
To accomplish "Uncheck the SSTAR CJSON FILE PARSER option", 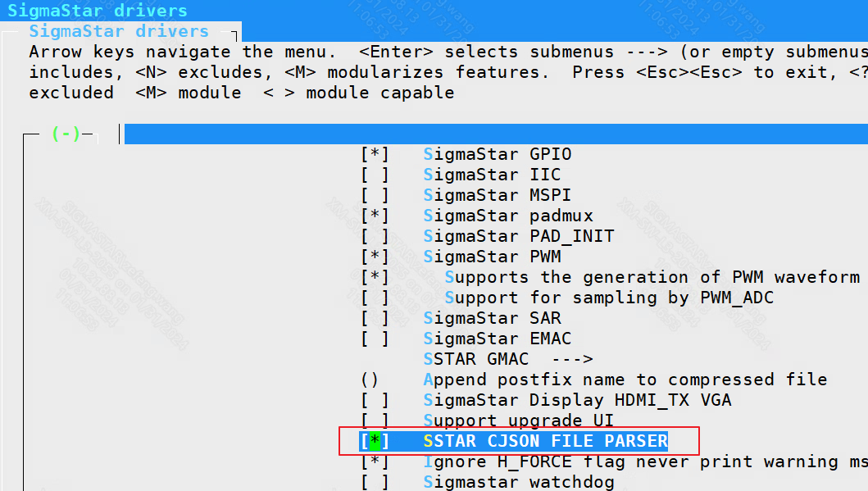I will [375, 441].
